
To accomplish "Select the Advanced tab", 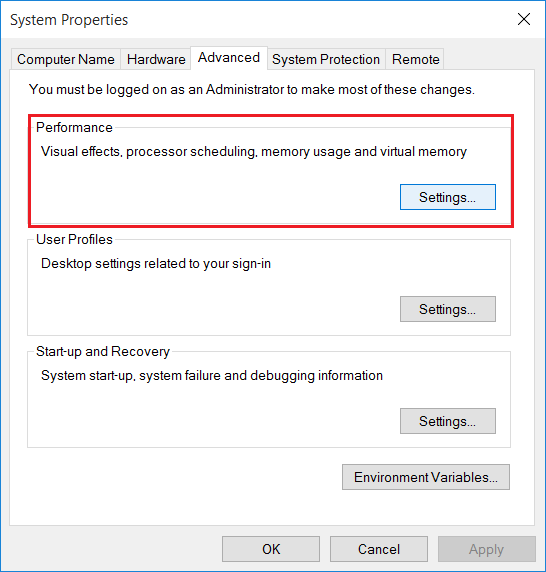I will (x=229, y=58).
